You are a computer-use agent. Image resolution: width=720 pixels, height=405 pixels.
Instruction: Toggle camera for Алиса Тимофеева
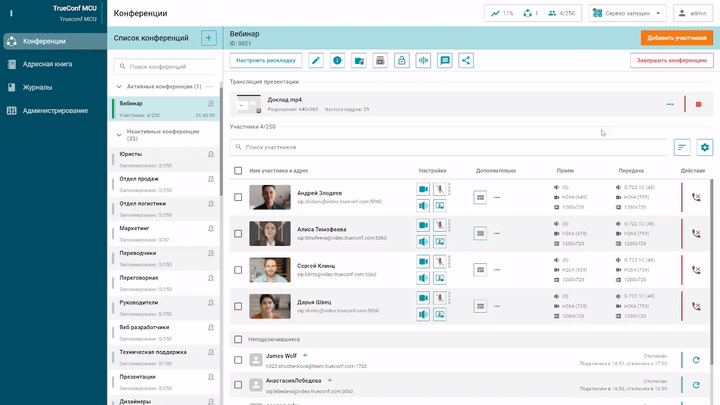[x=423, y=225]
